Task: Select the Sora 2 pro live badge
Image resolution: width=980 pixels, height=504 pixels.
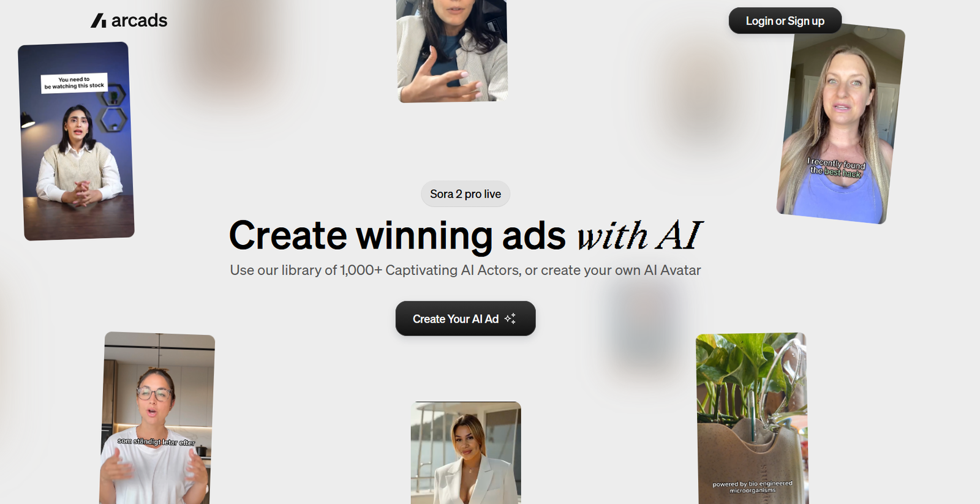Action: pos(466,194)
